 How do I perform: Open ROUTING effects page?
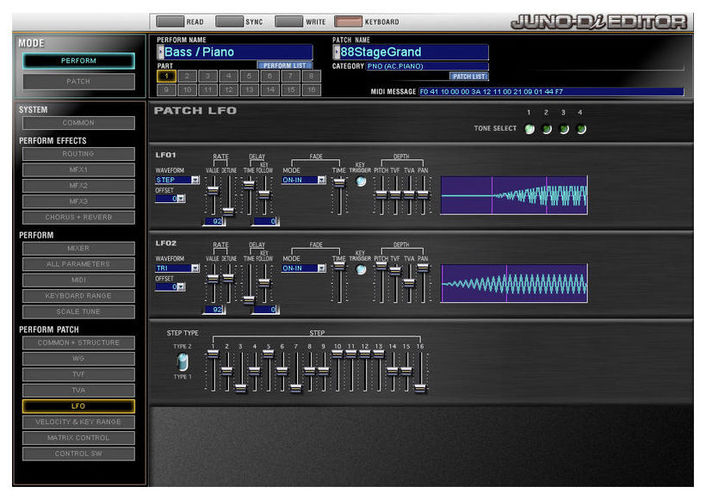click(79, 154)
